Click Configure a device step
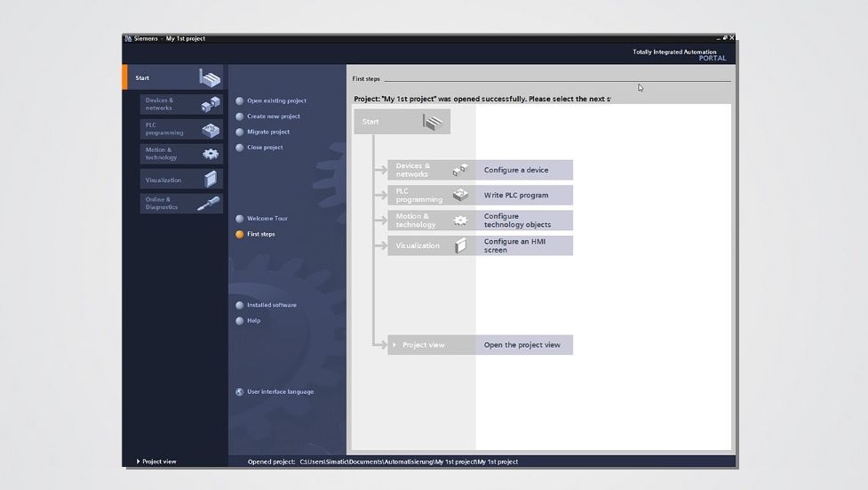The width and height of the screenshot is (868, 490). pos(524,170)
